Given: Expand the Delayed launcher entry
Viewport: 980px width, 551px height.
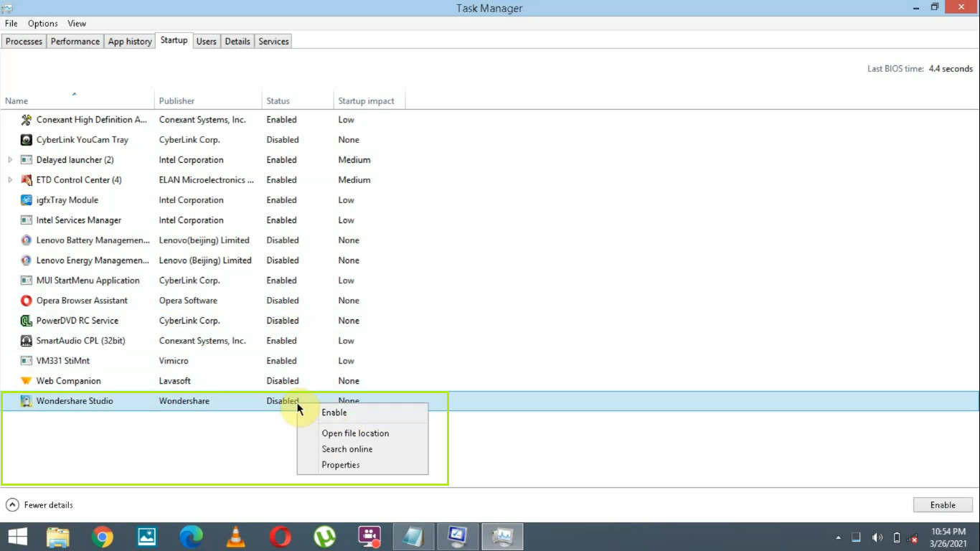Looking at the screenshot, I should 10,159.
